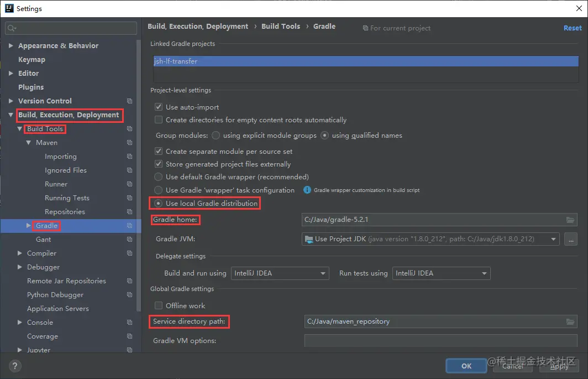Viewport: 588px width, 379px height.
Task: Open Python Debugger settings page
Action: (55, 295)
